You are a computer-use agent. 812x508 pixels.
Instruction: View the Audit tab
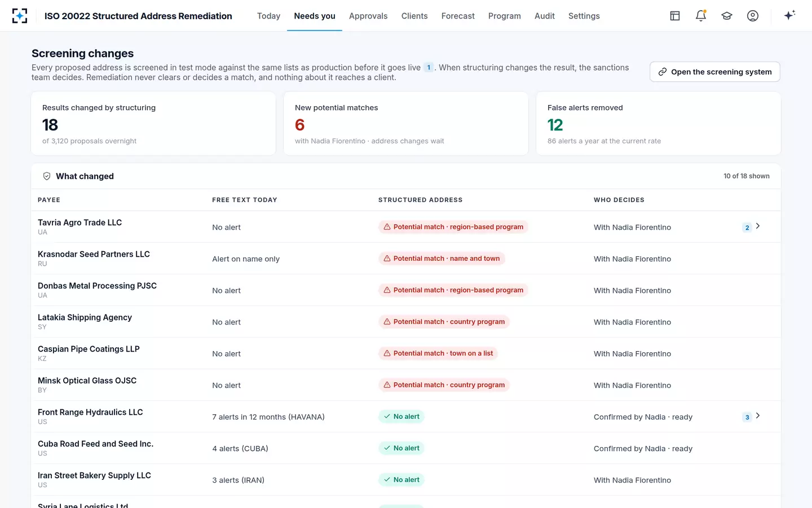(x=545, y=16)
